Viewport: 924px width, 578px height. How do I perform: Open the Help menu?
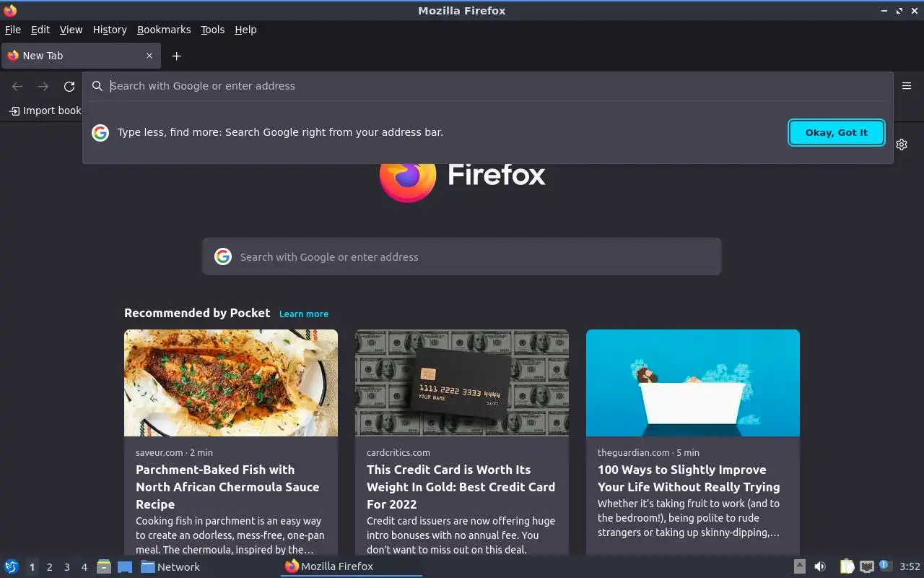[245, 30]
